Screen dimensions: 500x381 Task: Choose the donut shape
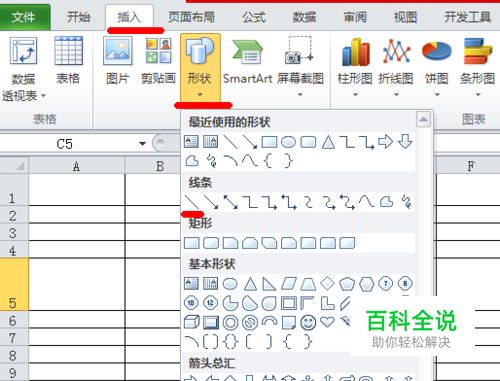point(230,323)
